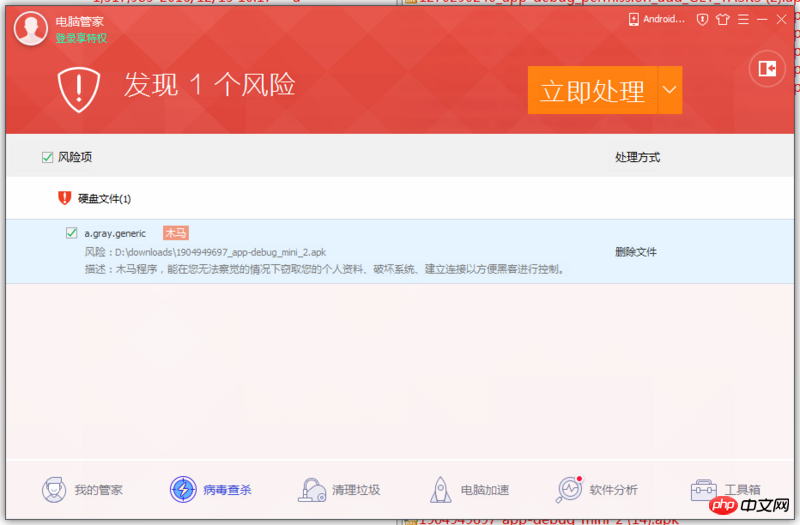Minimize the 电脑管家 window
Screen dimensions: 800x525
pyautogui.click(x=762, y=19)
